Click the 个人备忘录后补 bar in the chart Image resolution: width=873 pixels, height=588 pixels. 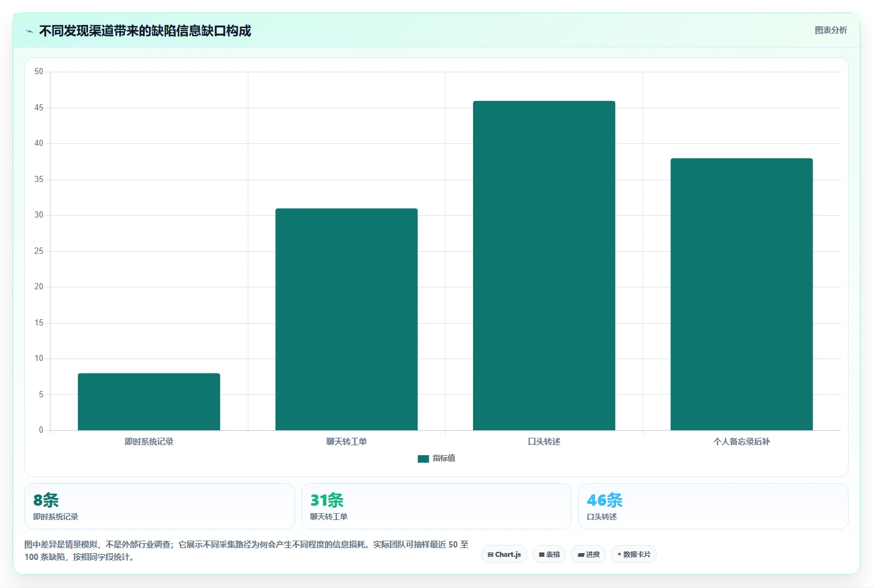pos(741,294)
